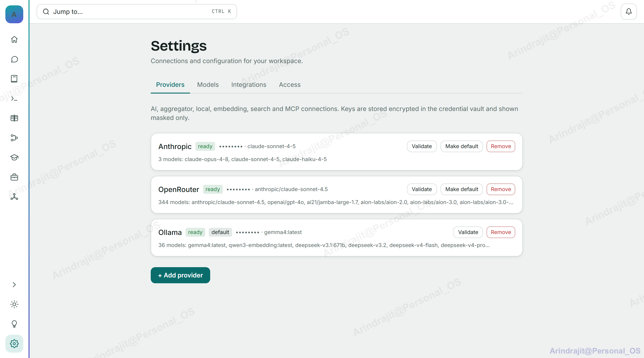This screenshot has height=358, width=644.
Task: Open the open-book icon in the sidebar
Action: tap(14, 118)
